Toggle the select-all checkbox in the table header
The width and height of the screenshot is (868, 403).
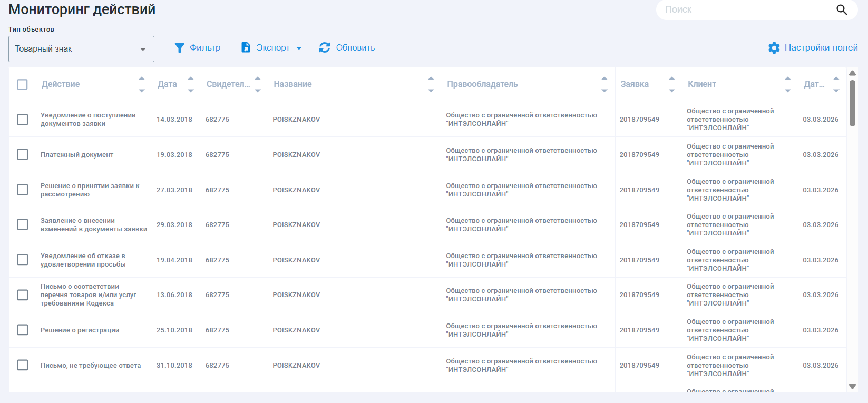[x=22, y=84]
